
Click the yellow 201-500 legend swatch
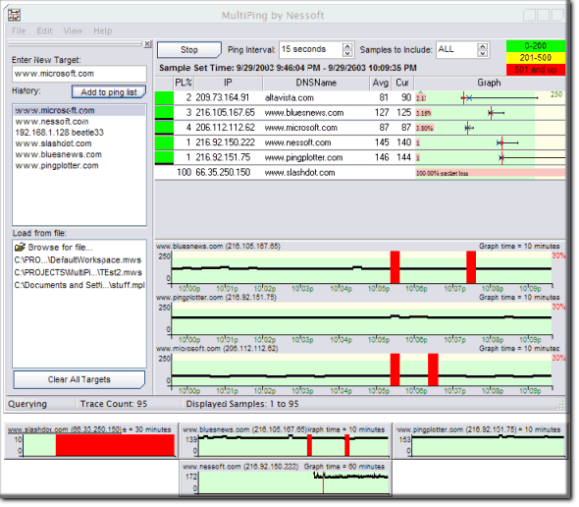pyautogui.click(x=535, y=58)
